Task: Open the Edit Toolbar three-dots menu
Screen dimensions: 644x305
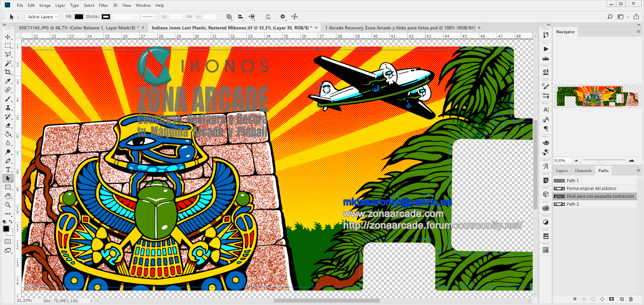Action: pyautogui.click(x=8, y=214)
